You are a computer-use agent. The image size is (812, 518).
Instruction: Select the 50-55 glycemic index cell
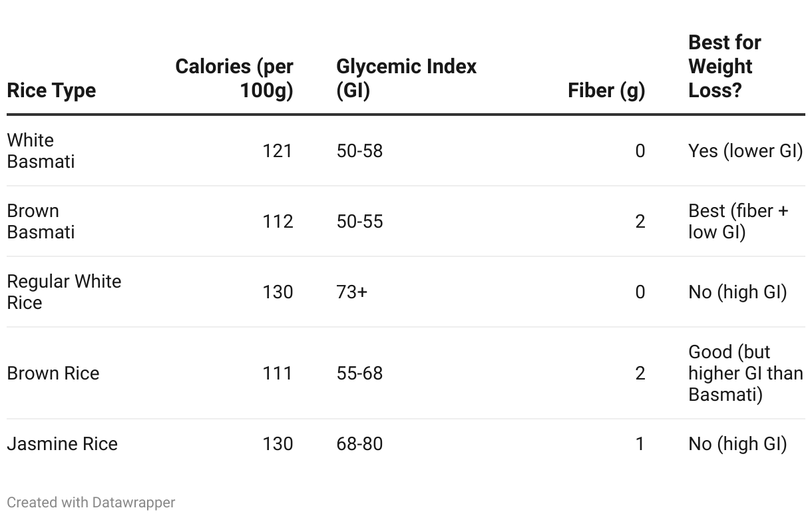(x=359, y=221)
